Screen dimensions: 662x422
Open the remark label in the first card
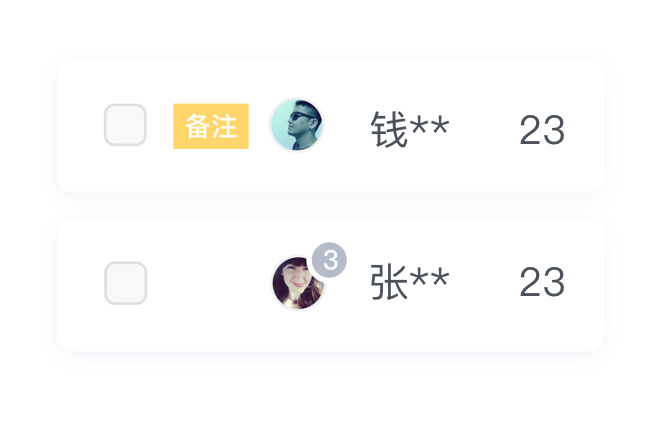click(x=211, y=126)
